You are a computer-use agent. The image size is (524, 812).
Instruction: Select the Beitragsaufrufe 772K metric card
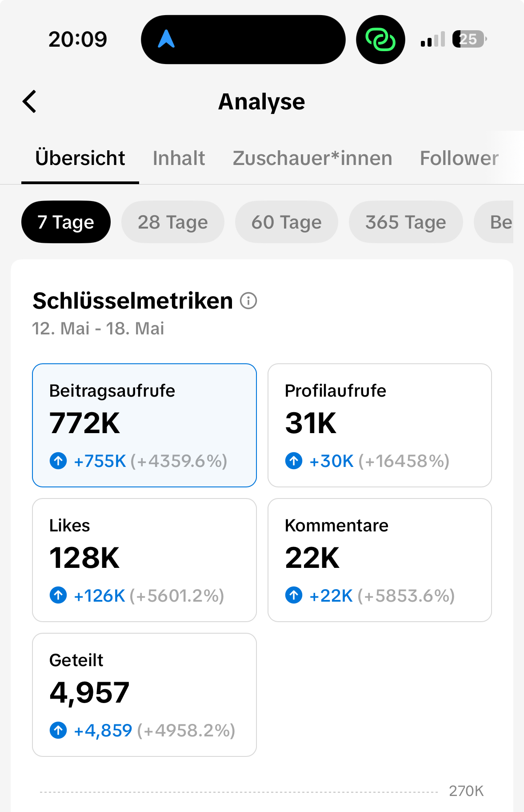pyautogui.click(x=144, y=425)
